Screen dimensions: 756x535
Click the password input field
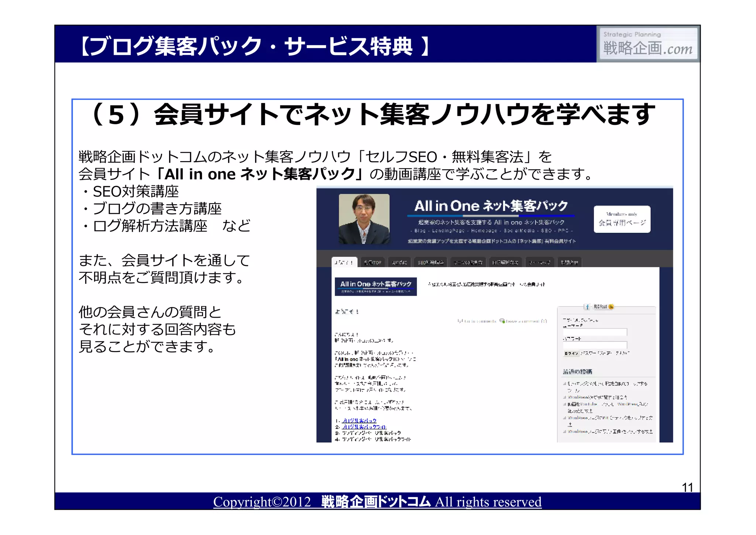(x=595, y=345)
